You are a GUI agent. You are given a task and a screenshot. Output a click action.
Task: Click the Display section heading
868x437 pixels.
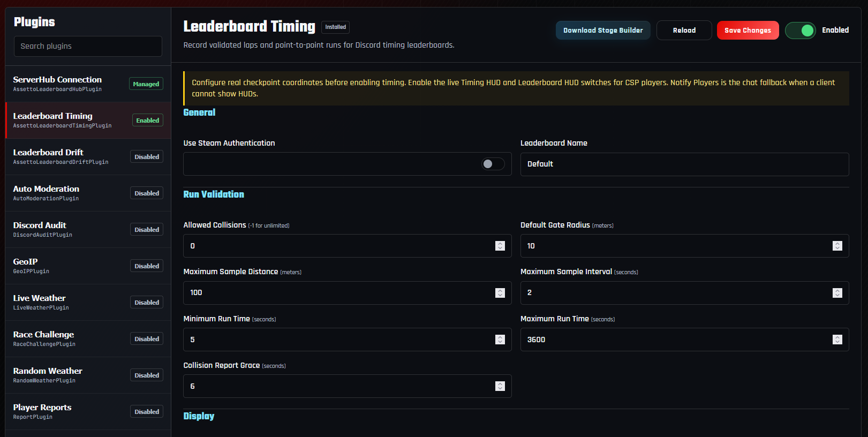(x=199, y=416)
